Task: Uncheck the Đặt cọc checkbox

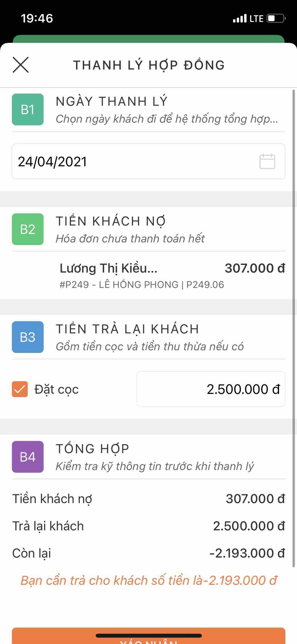Action: (x=20, y=389)
